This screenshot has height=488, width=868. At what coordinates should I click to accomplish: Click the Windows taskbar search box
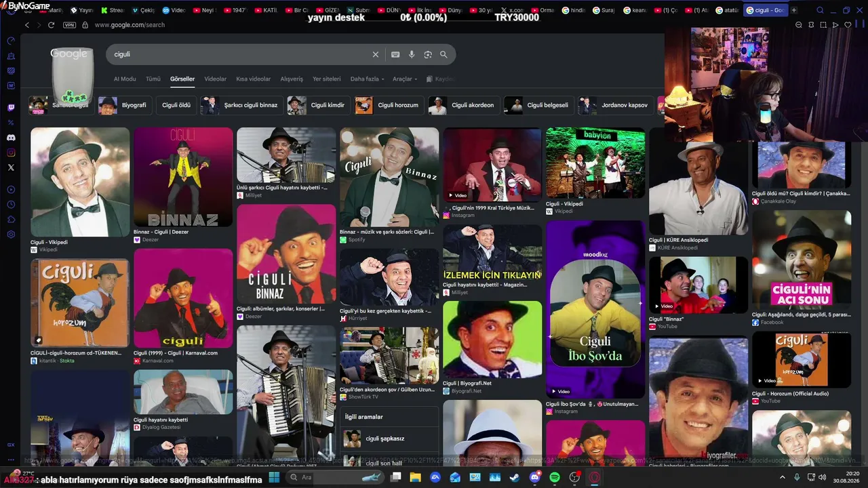click(x=336, y=477)
